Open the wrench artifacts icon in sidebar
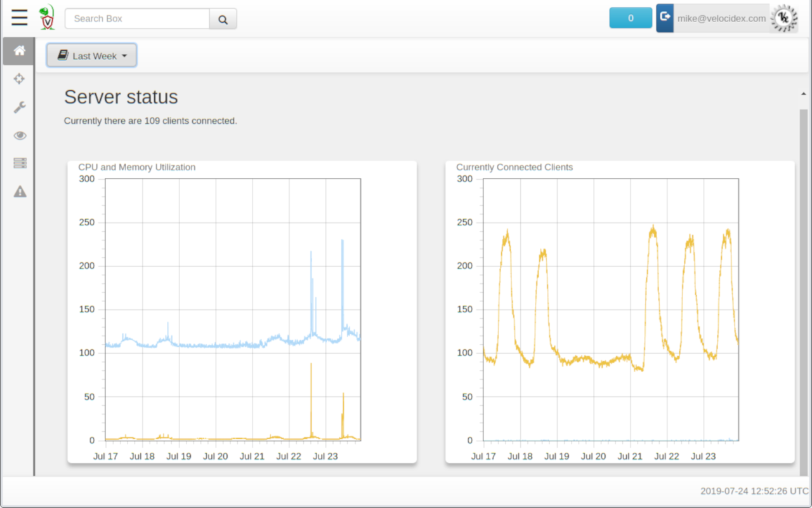 coord(20,107)
